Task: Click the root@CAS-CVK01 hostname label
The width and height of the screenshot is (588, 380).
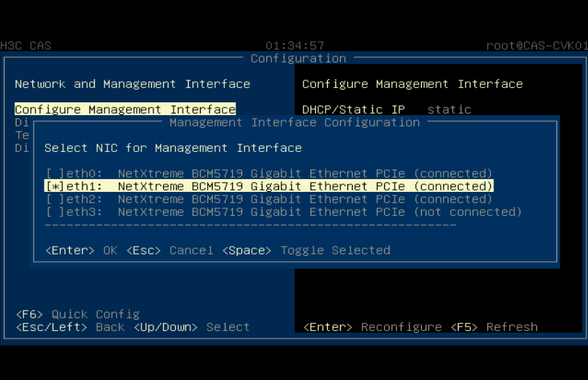Action: [x=537, y=45]
